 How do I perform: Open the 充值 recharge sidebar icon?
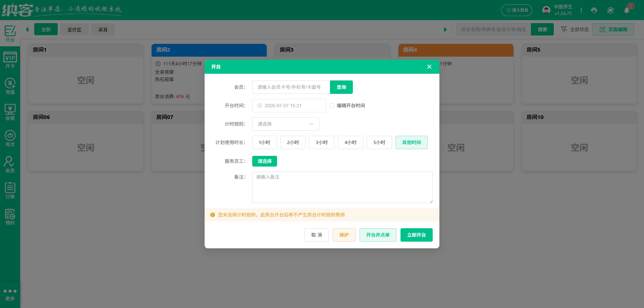coord(10,86)
